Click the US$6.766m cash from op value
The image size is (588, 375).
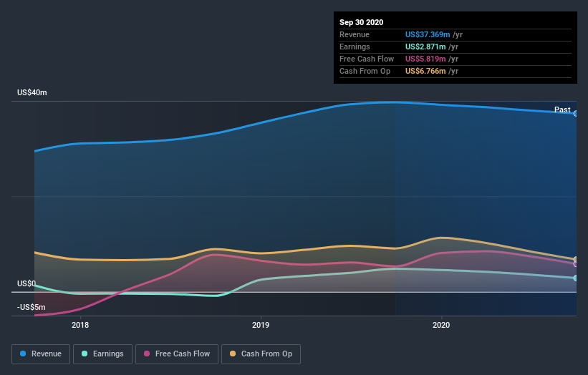(425, 71)
